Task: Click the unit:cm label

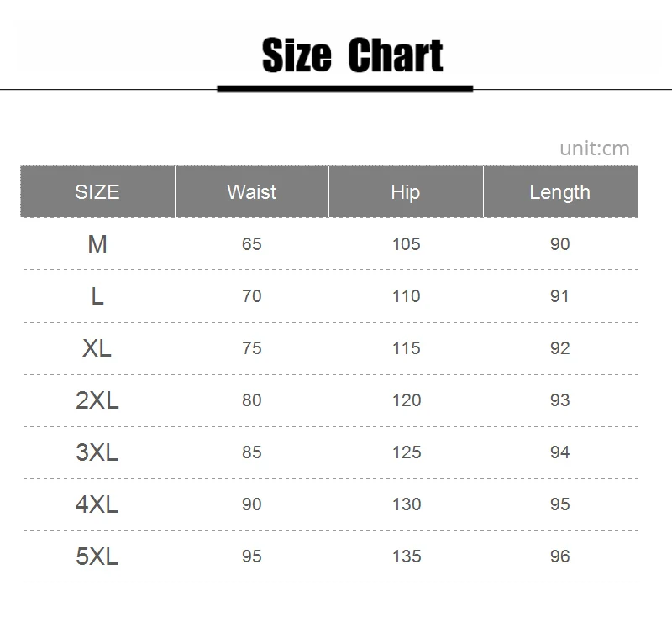Action: coord(595,149)
